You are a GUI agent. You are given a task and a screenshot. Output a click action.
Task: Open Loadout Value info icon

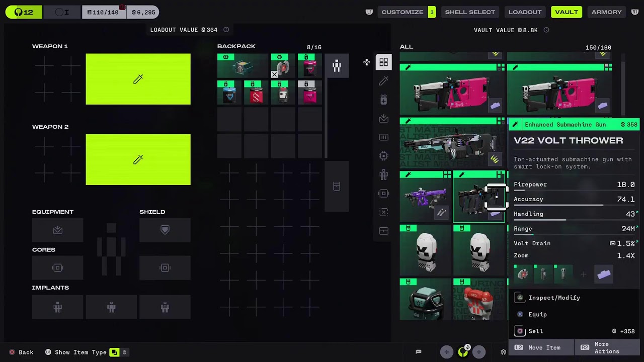pyautogui.click(x=226, y=30)
